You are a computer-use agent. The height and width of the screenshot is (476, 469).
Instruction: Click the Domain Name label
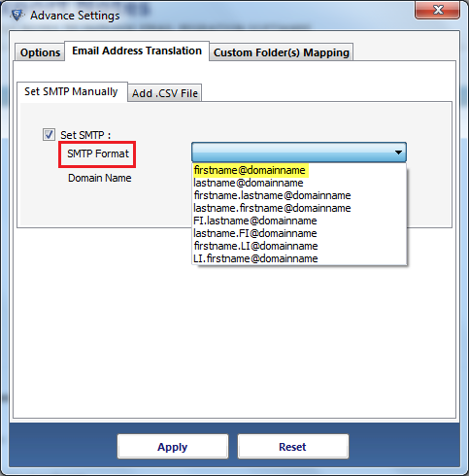coord(100,178)
